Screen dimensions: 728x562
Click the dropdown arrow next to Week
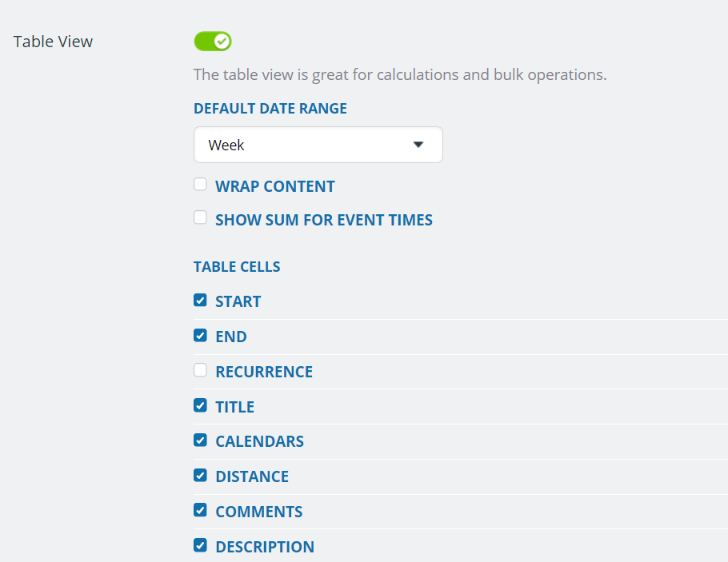coord(418,145)
